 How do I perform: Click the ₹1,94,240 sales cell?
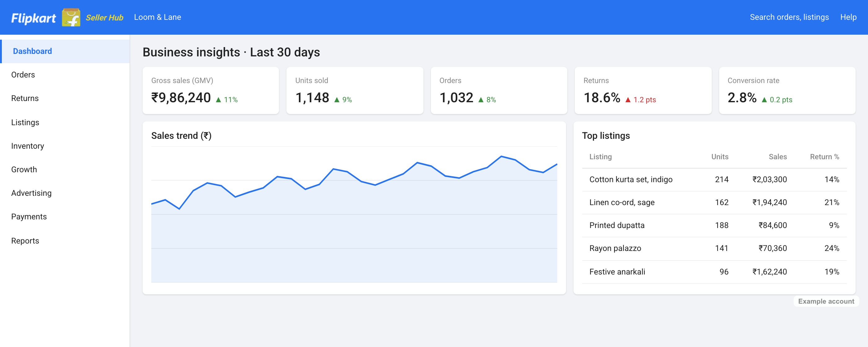[770, 203]
